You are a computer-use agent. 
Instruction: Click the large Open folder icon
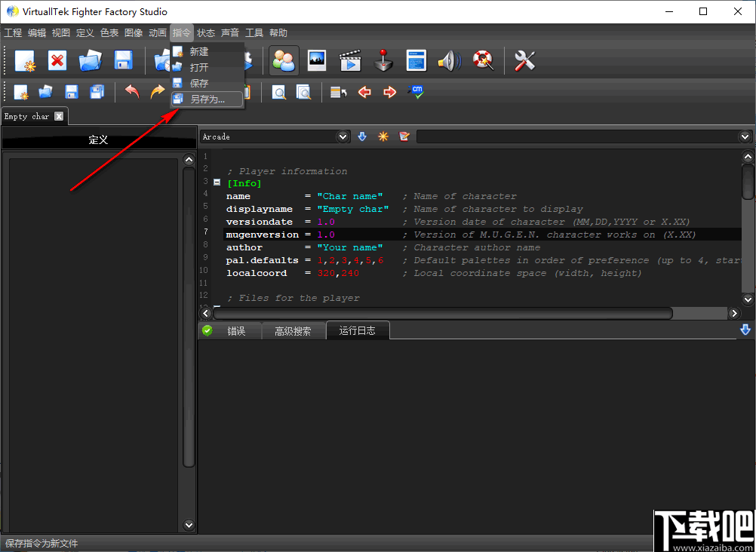(90, 61)
